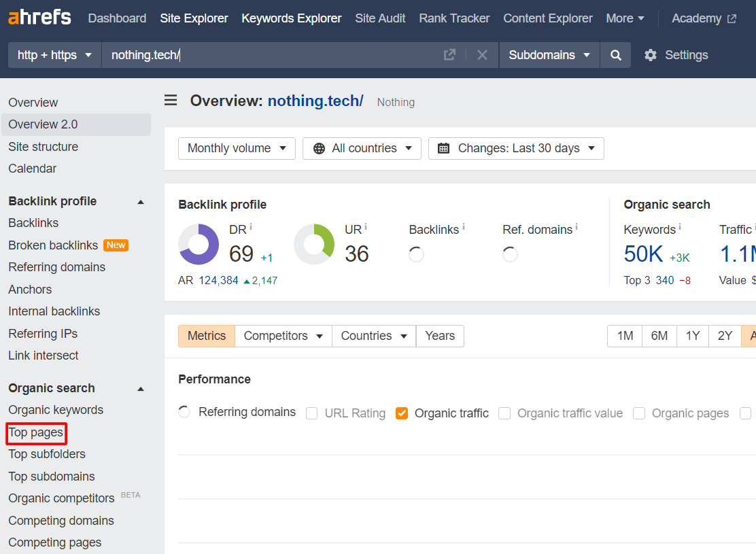Open Site Explorer in top navigation
The height and width of the screenshot is (554, 756).
coord(194,18)
